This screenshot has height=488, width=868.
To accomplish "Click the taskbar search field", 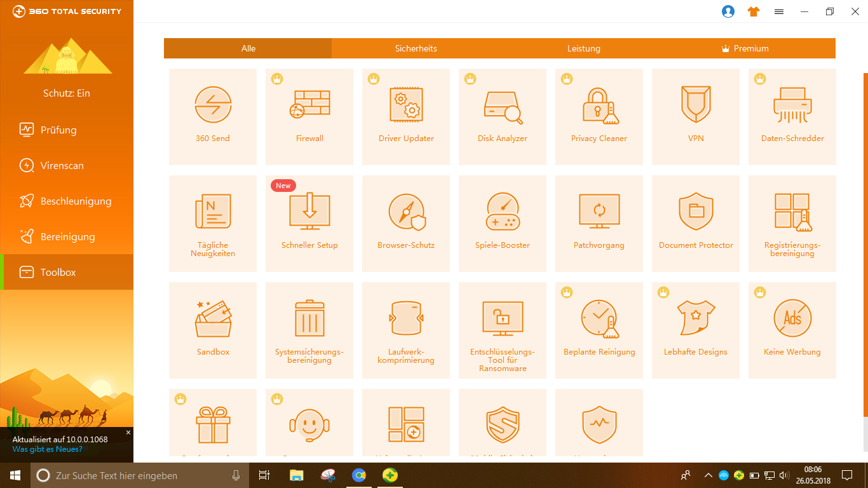I will tap(140, 475).
